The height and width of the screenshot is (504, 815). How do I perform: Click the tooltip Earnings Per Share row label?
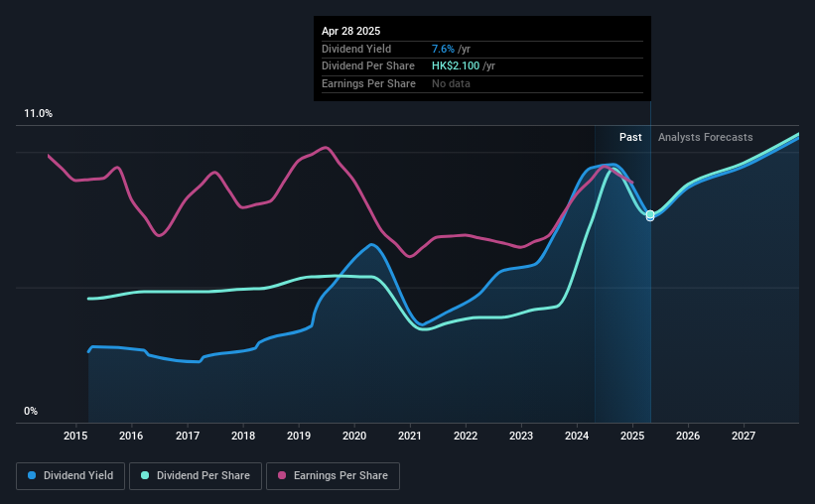[x=368, y=83]
